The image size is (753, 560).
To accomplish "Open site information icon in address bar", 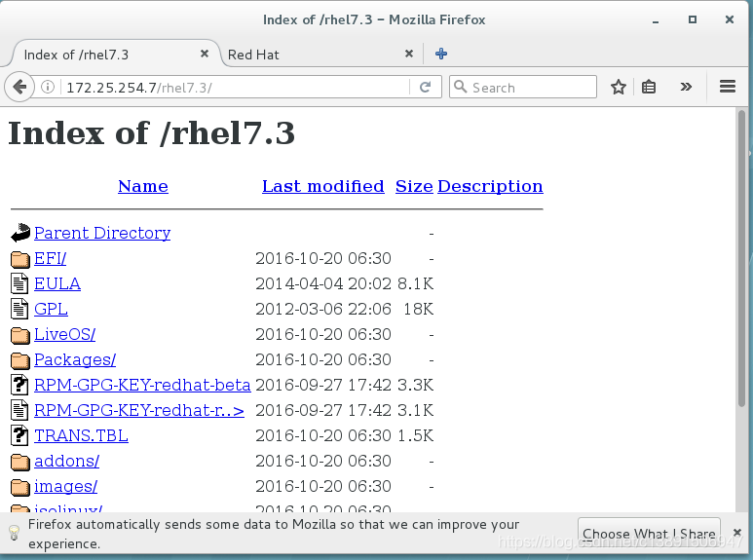I will 47,87.
